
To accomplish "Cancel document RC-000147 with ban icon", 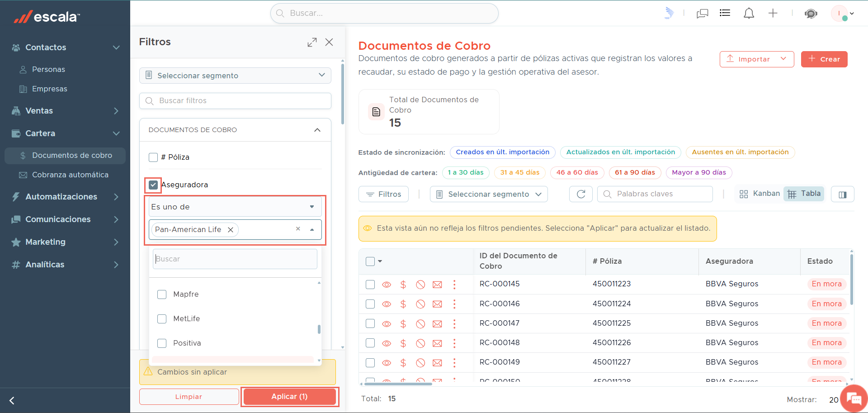I will (x=420, y=323).
